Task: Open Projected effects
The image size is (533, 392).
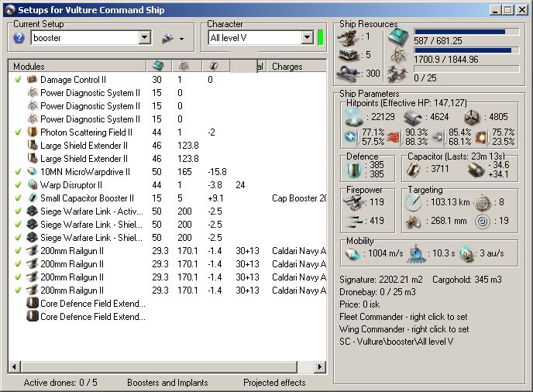Action: pos(274,383)
